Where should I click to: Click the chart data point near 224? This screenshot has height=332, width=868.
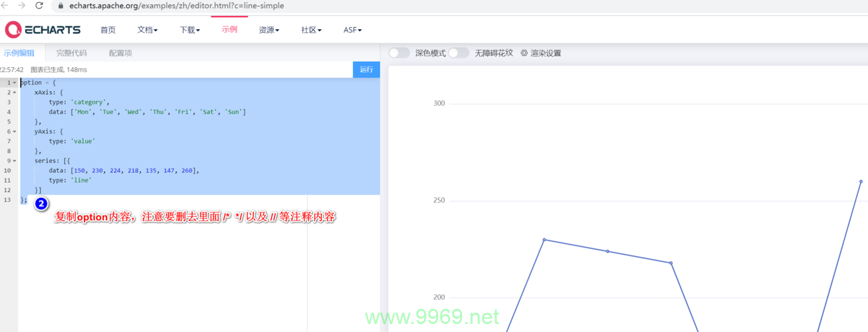coord(607,251)
